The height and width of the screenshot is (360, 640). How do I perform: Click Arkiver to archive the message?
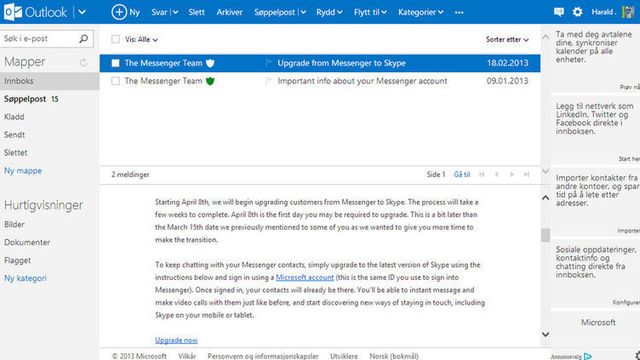point(229,12)
